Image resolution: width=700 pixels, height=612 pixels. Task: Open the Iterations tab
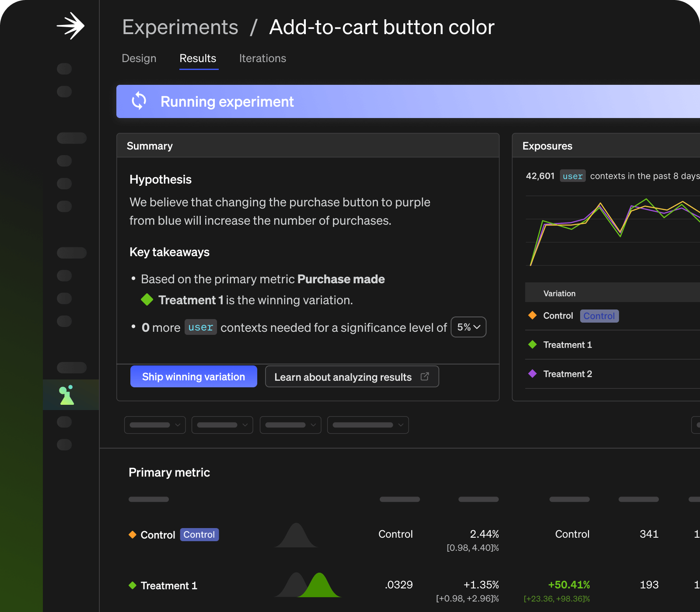pos(262,58)
